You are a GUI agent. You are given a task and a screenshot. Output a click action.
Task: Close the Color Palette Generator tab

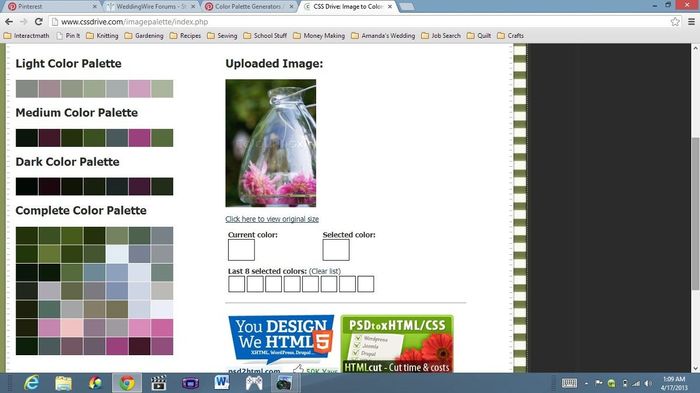(291, 7)
